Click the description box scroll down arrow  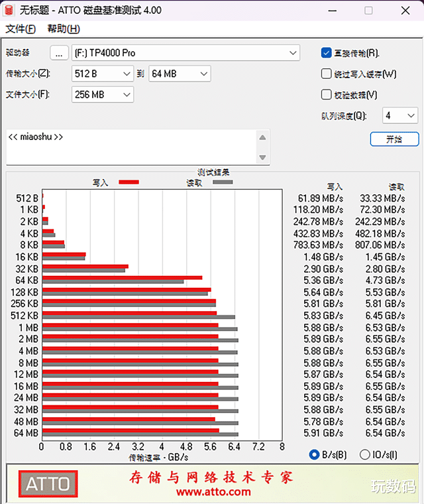[262, 157]
